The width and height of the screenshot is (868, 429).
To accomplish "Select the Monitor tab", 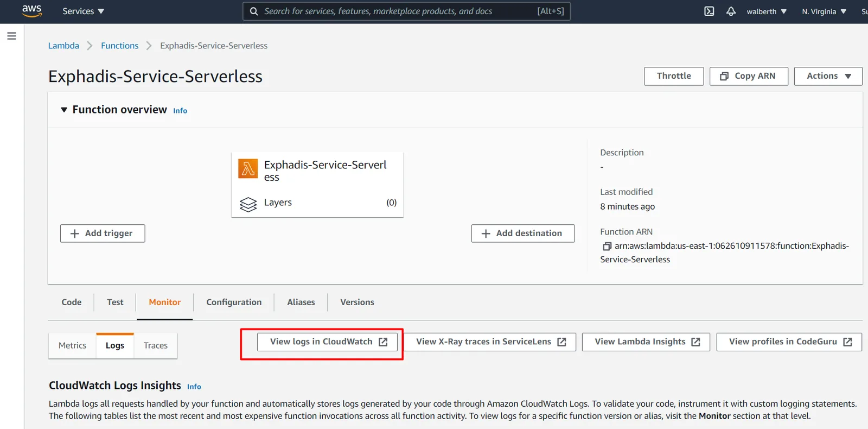I will (165, 302).
